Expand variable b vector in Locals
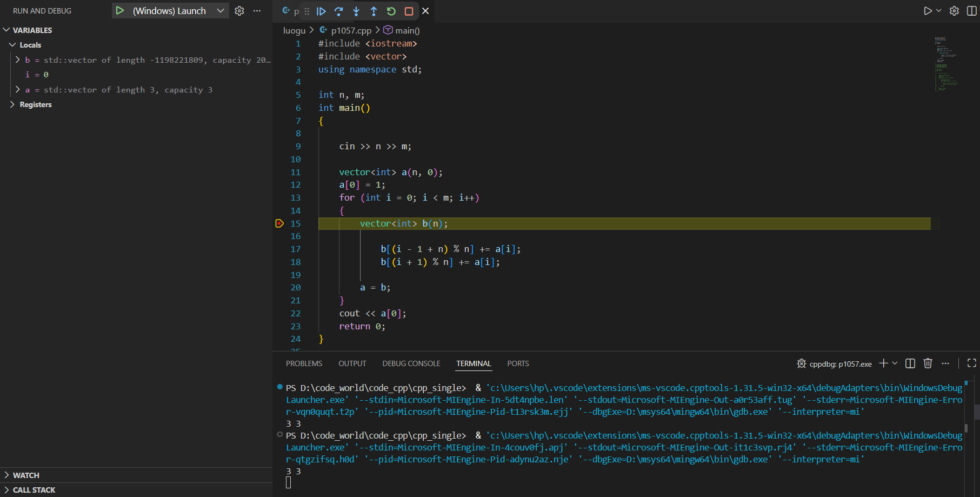This screenshot has width=980, height=497. [x=18, y=60]
